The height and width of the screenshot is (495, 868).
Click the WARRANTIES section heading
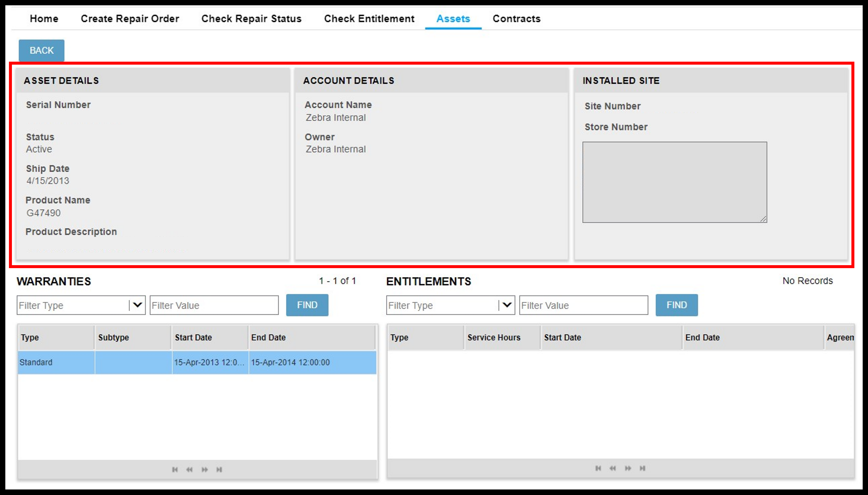point(54,281)
